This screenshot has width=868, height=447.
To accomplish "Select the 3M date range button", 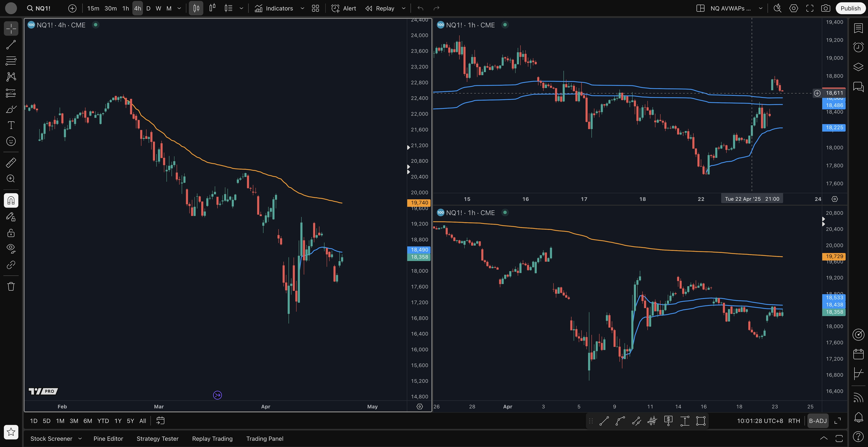I will (x=74, y=421).
